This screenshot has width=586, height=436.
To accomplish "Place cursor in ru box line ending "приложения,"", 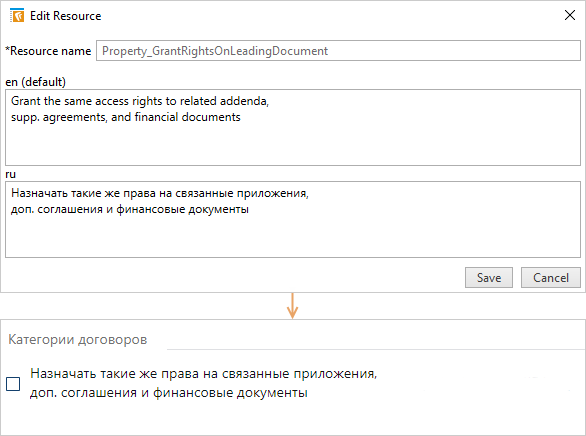I will point(160,193).
